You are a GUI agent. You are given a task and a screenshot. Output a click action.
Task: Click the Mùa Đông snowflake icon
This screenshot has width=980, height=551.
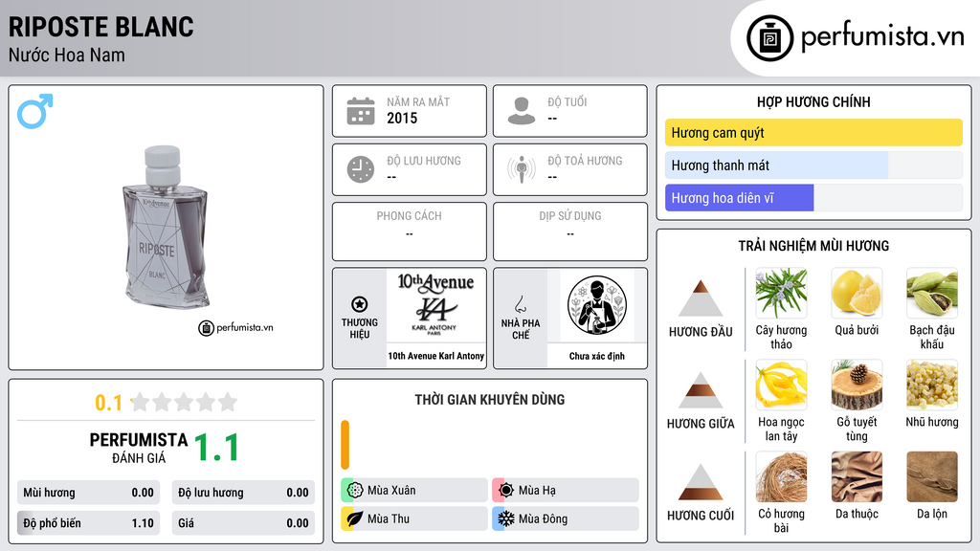click(x=505, y=518)
